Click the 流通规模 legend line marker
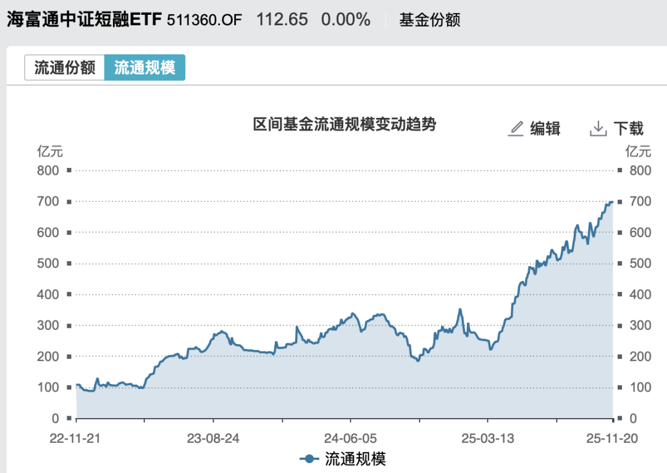 point(310,459)
